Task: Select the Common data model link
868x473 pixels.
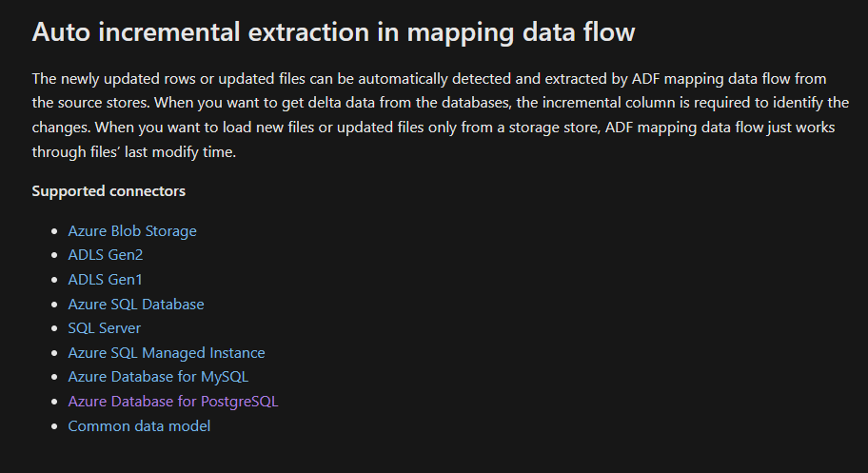Action: [x=139, y=426]
